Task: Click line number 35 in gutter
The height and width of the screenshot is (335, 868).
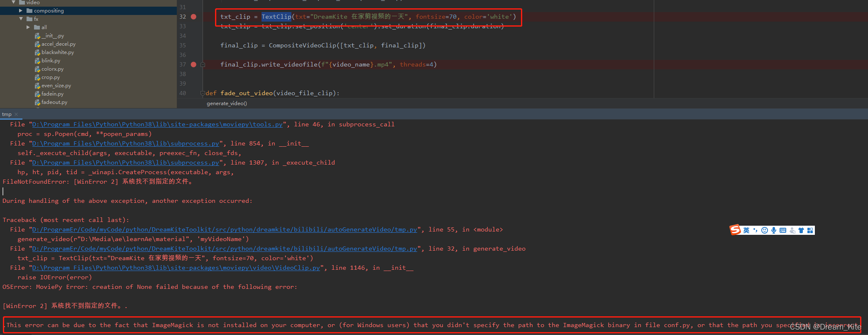Action: tap(183, 45)
